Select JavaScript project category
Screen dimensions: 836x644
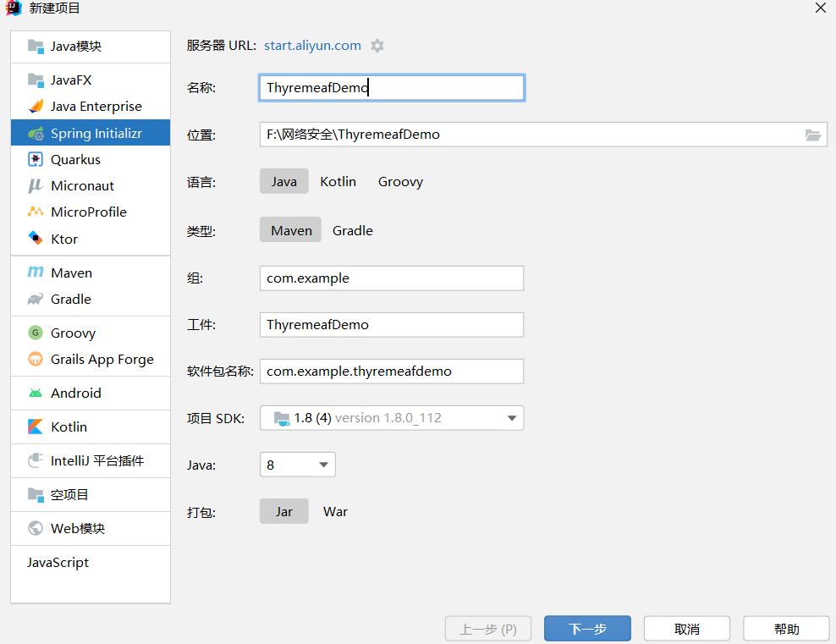pyautogui.click(x=91, y=563)
